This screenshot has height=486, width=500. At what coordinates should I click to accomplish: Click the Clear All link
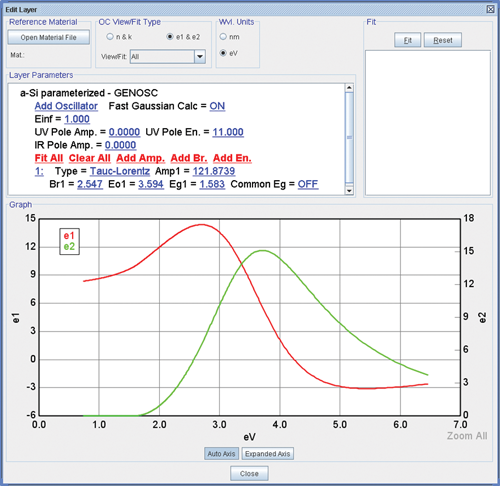click(89, 158)
